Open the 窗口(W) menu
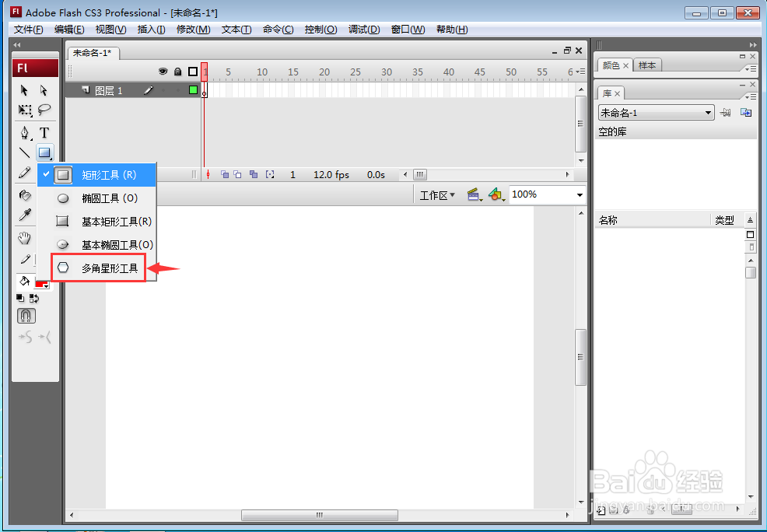Viewport: 767px width, 532px height. 408,30
